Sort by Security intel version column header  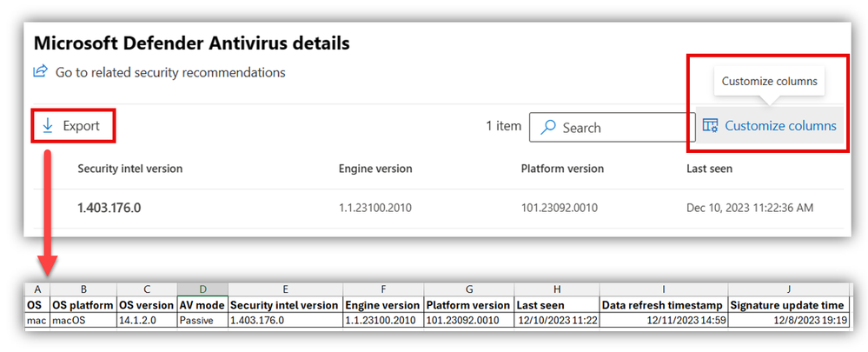coord(130,169)
